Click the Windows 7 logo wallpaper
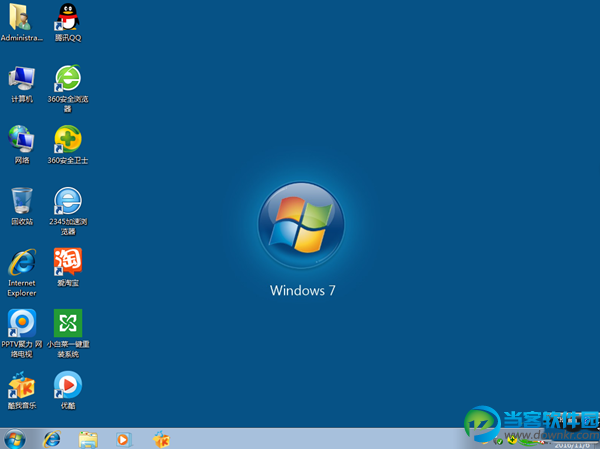The height and width of the screenshot is (449, 600). [x=301, y=220]
